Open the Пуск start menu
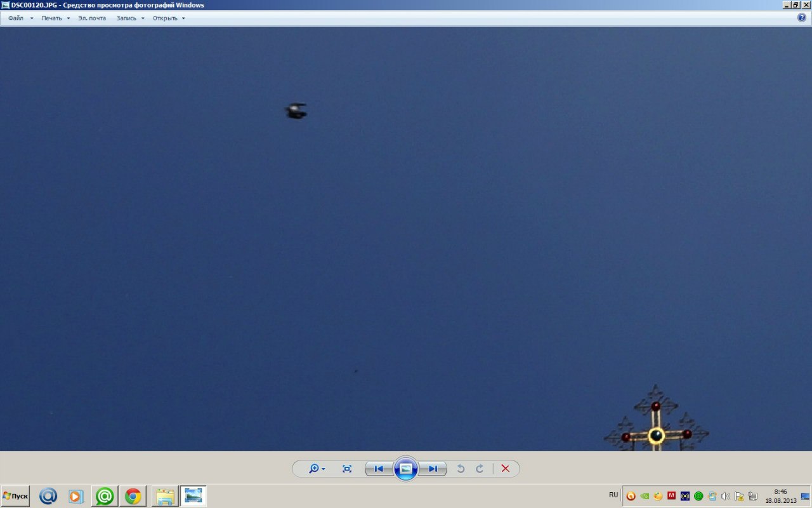 click(x=15, y=496)
